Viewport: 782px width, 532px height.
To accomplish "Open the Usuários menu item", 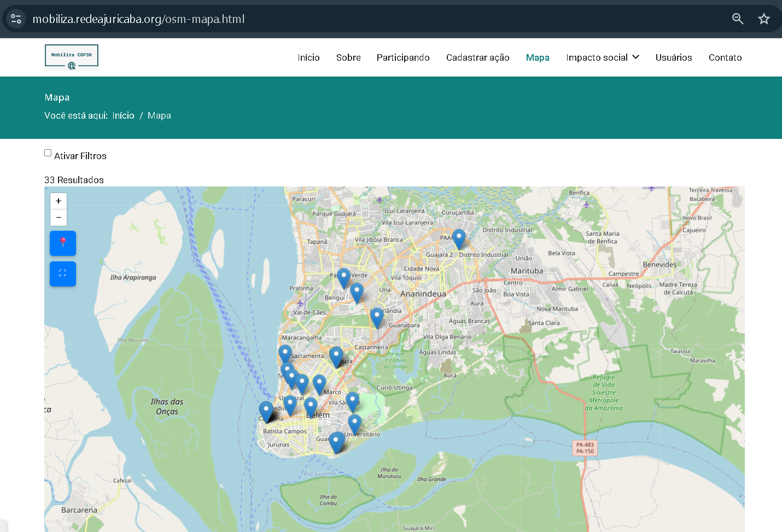I will point(674,57).
